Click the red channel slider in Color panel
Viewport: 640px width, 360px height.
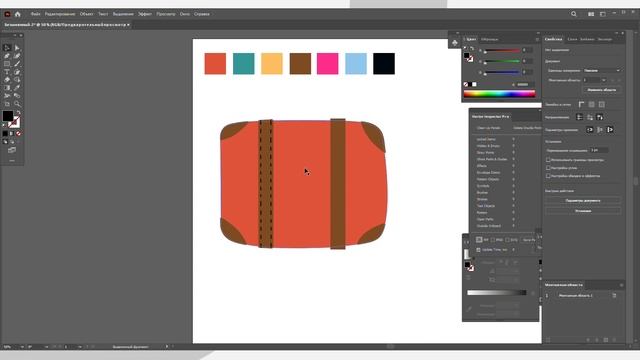(502, 51)
